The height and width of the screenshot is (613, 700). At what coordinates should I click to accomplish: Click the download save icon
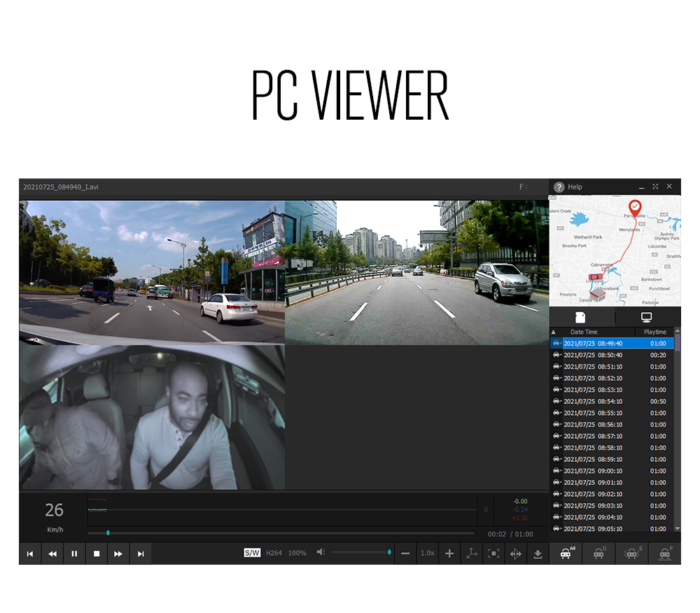click(x=538, y=554)
